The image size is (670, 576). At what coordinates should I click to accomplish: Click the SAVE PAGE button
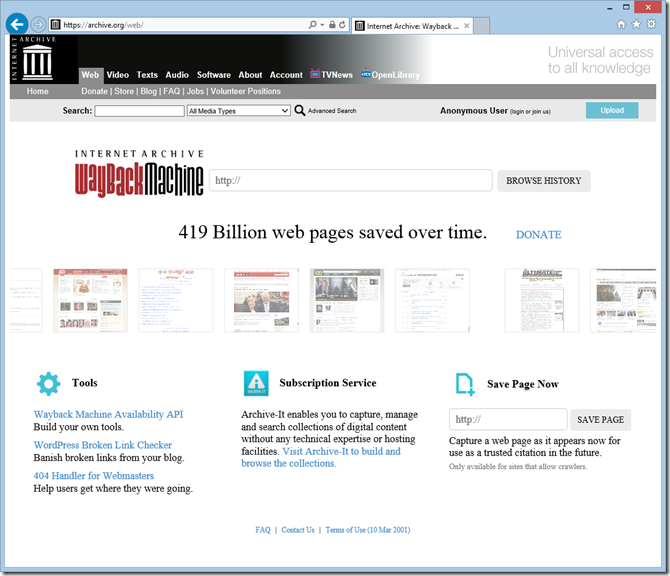pyautogui.click(x=600, y=420)
